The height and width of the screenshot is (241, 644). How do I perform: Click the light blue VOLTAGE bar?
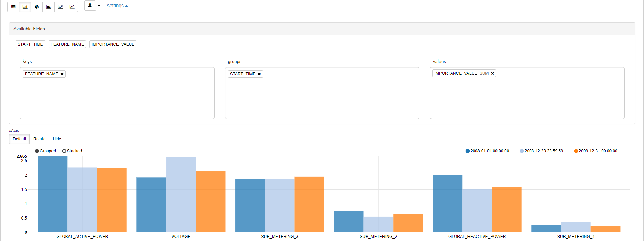[181, 195]
